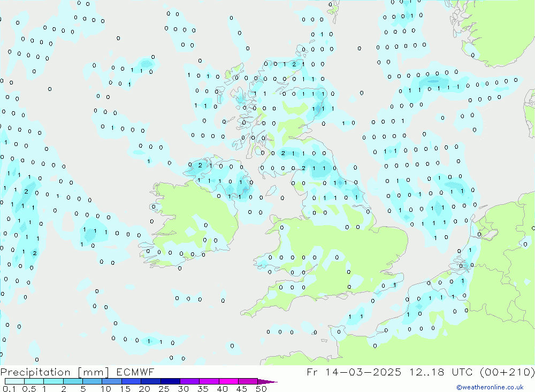Click the arrow tip above 50 mm

pyautogui.click(x=267, y=382)
